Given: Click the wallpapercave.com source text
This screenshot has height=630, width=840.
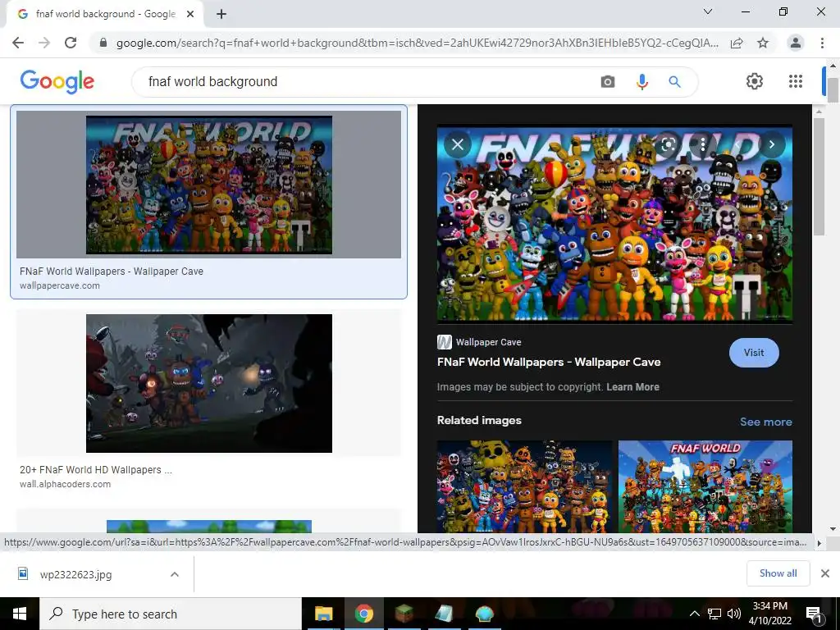Looking at the screenshot, I should point(59,285).
